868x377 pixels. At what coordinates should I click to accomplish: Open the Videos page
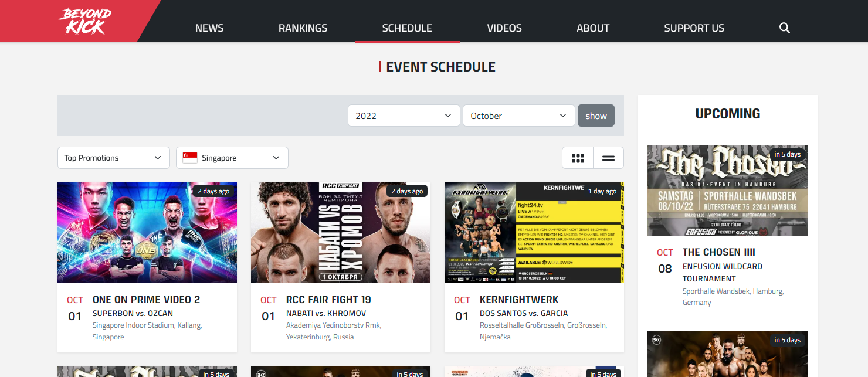504,28
